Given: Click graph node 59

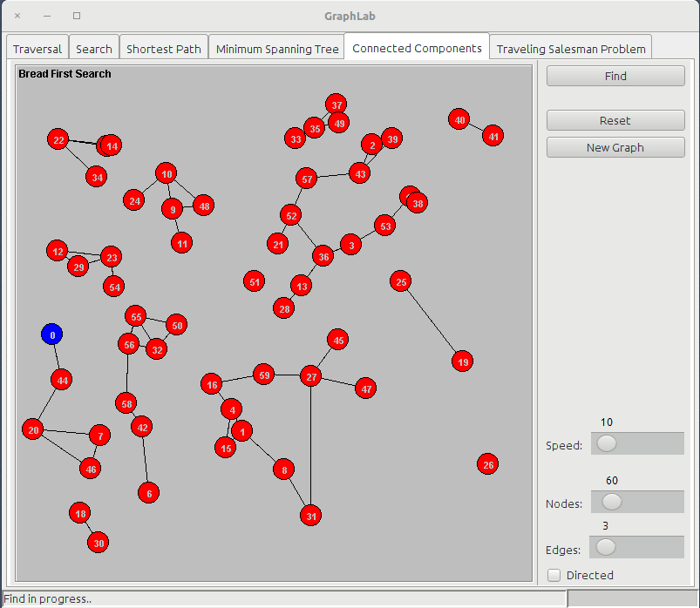Looking at the screenshot, I should tap(264, 375).
